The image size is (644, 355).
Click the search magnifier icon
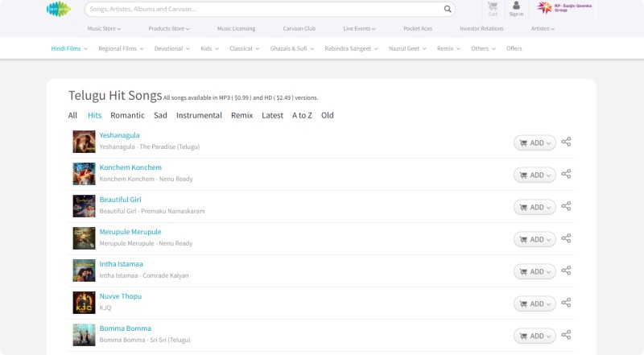448,9
